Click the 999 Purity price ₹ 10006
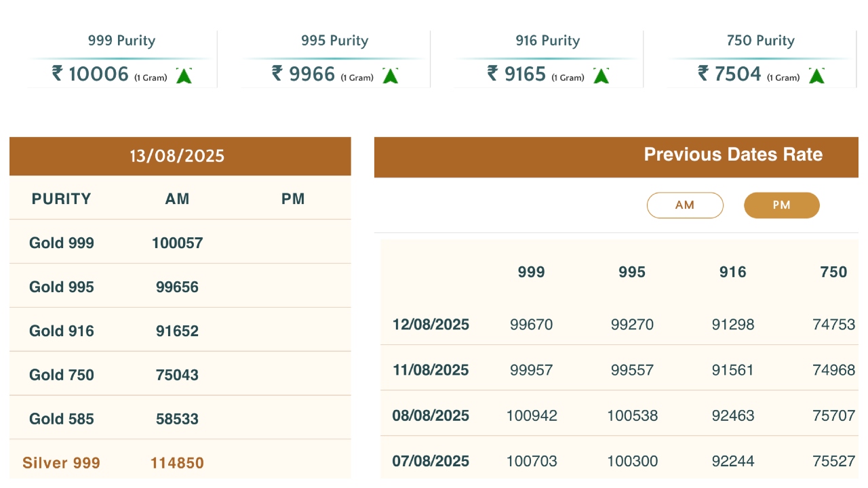 pos(91,73)
